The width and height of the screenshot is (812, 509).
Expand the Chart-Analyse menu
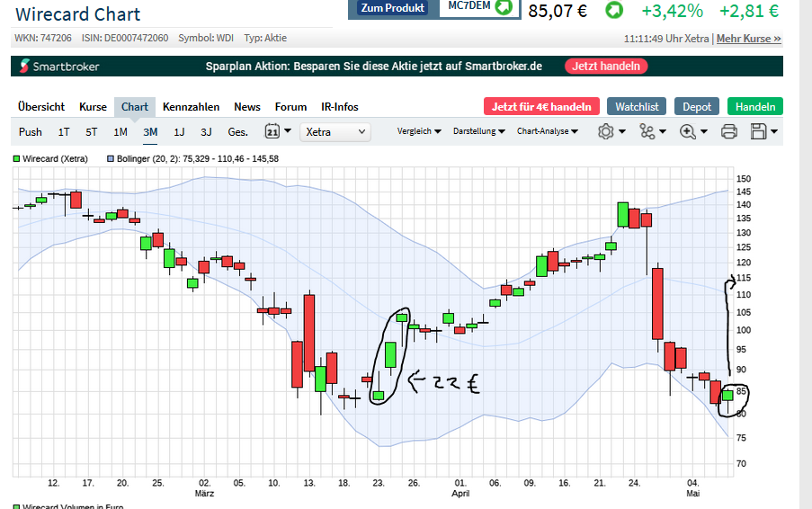[x=548, y=131]
